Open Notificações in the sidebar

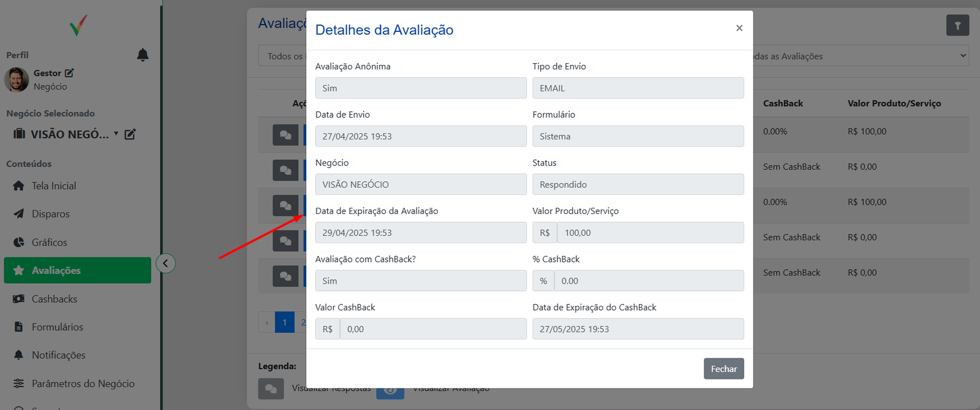point(58,355)
